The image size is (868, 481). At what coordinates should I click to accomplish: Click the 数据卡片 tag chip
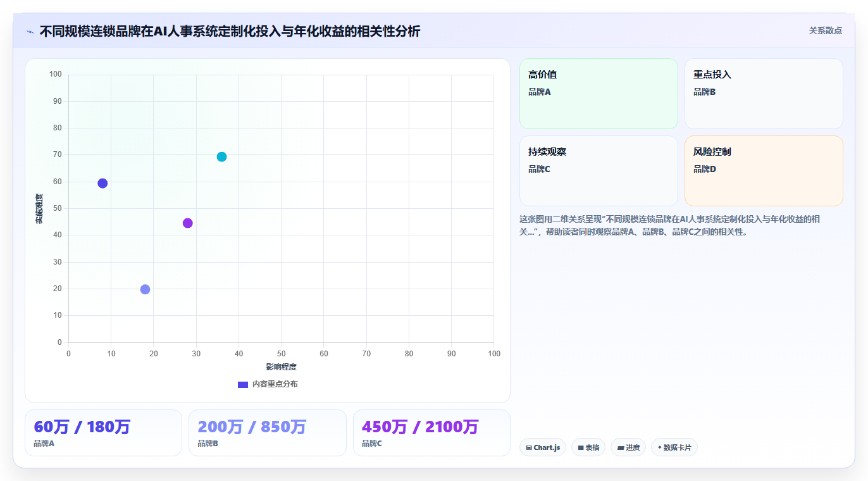click(674, 447)
